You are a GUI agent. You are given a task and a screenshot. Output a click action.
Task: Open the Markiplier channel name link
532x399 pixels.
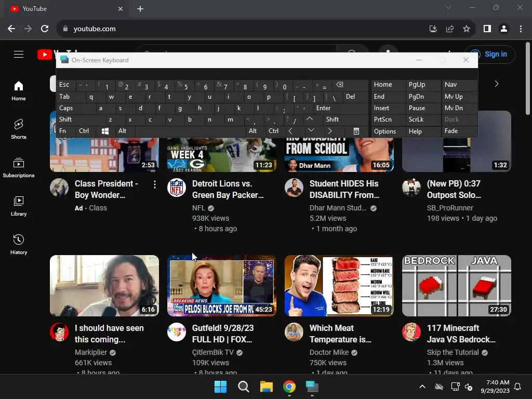click(91, 353)
